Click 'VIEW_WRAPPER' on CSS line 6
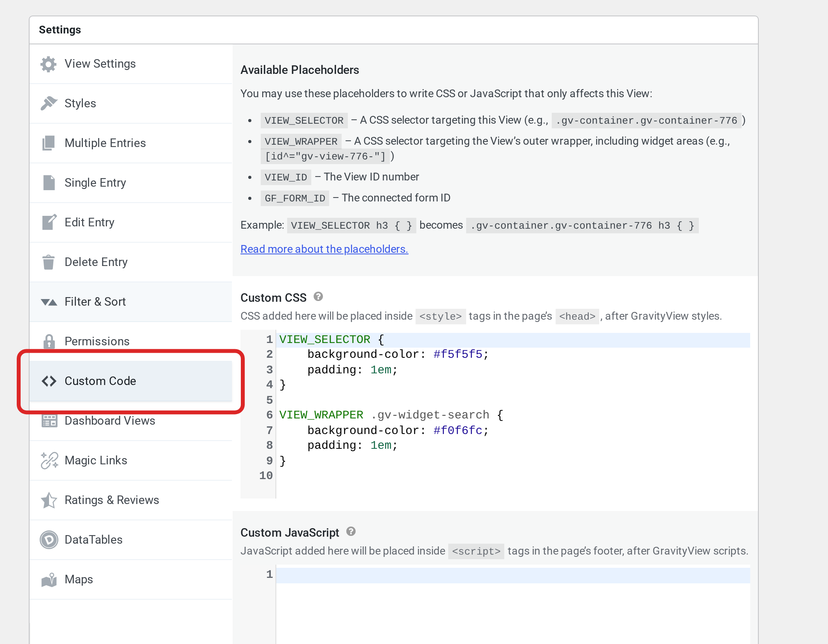The image size is (828, 644). (321, 415)
